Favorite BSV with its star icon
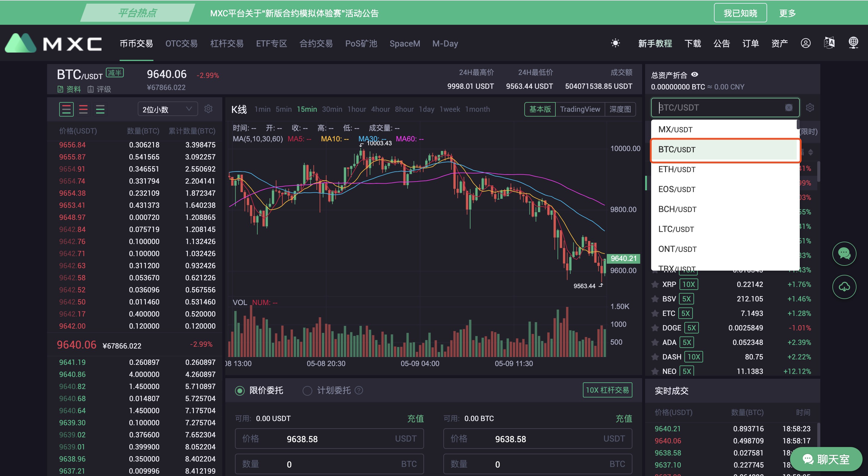Image resolution: width=868 pixels, height=476 pixels. click(655, 299)
